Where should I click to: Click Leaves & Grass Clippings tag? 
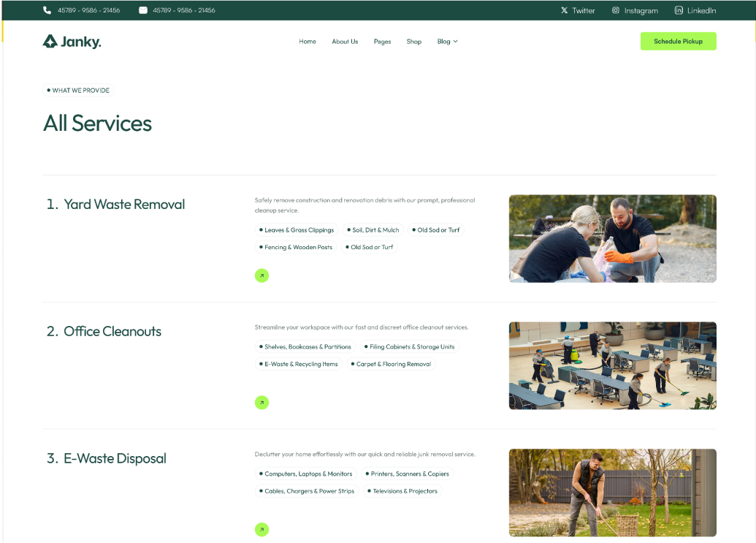point(297,230)
